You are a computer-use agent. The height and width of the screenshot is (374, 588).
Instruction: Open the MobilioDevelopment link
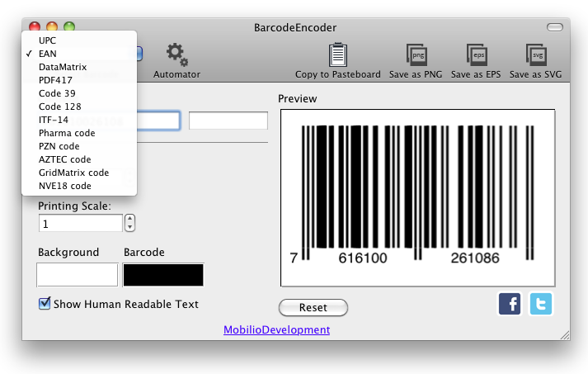pos(277,329)
